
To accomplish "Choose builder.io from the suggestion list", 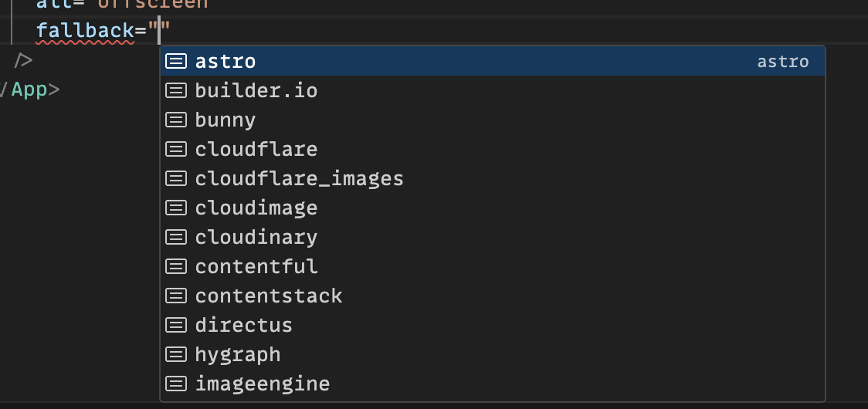I will coord(256,91).
